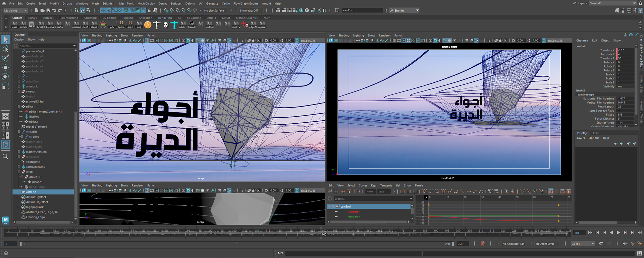This screenshot has width=644, height=258.
Task: Open the Modeling menu set dropdown
Action: 15,10
